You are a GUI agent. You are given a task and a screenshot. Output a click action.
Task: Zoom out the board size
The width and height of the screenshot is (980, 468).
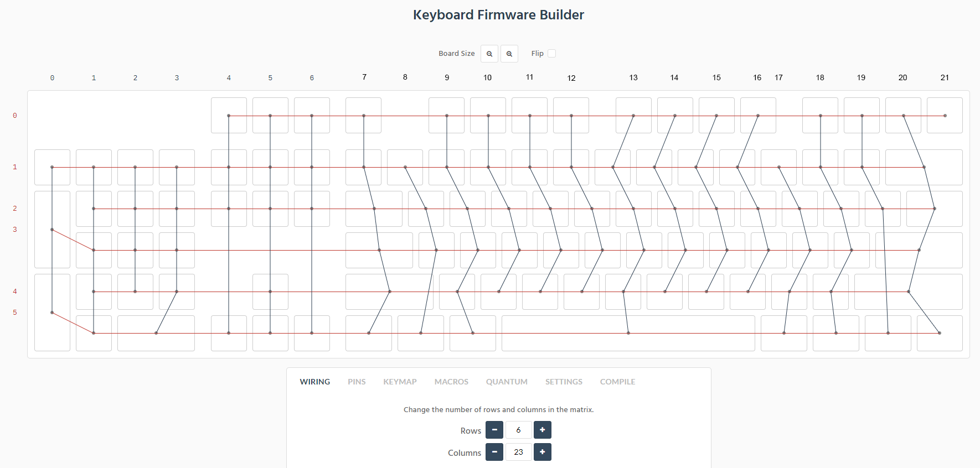(x=489, y=54)
